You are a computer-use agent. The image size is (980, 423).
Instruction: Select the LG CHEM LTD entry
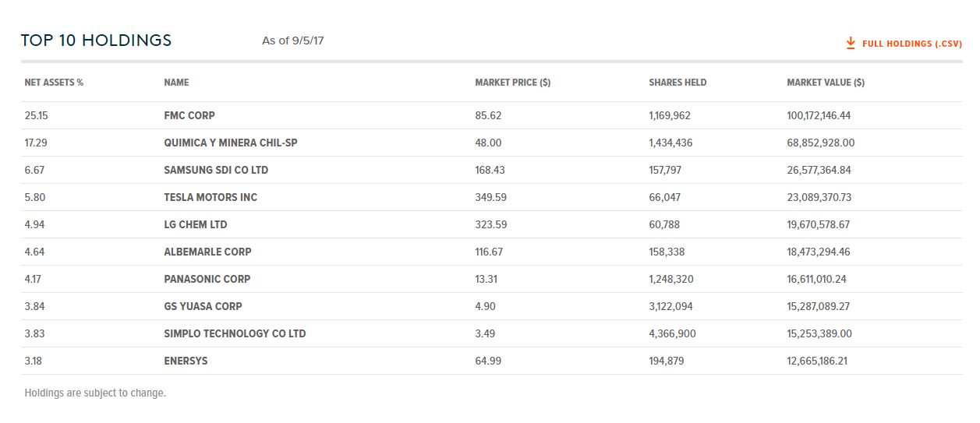[195, 224]
